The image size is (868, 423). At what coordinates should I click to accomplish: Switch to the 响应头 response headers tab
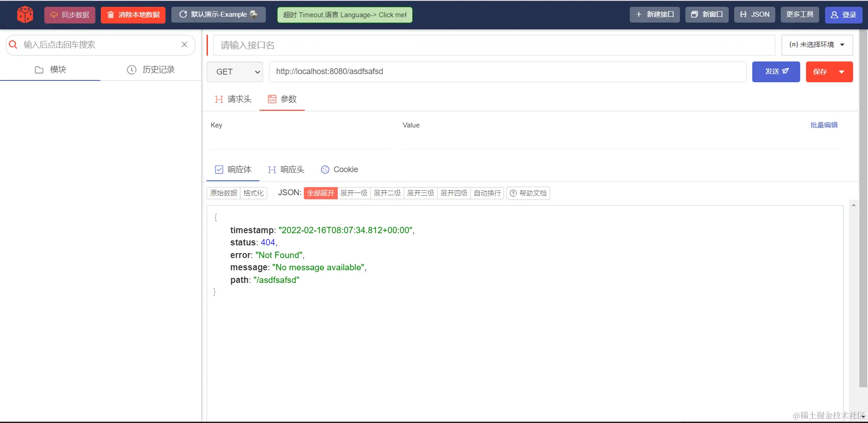(286, 169)
